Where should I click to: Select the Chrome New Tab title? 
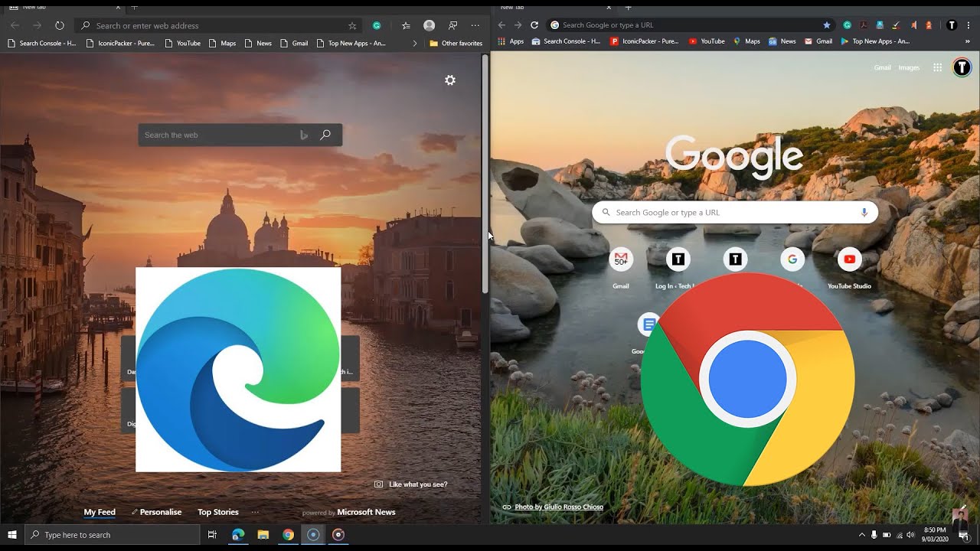pyautogui.click(x=512, y=7)
